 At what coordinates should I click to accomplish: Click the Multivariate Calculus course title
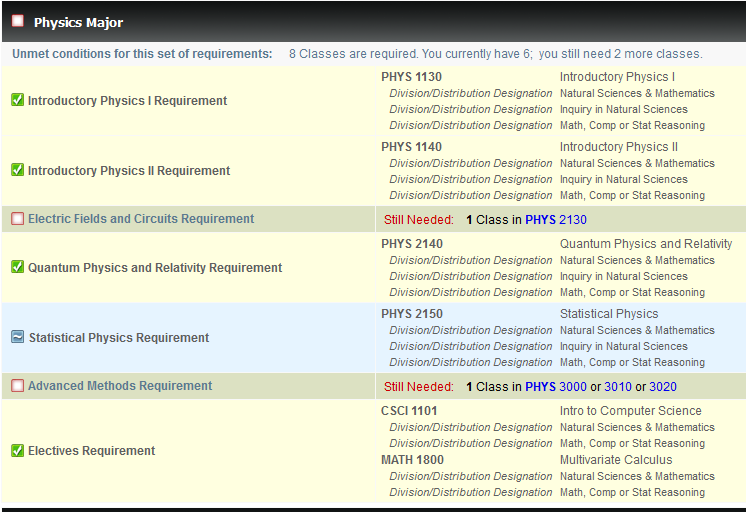[616, 460]
